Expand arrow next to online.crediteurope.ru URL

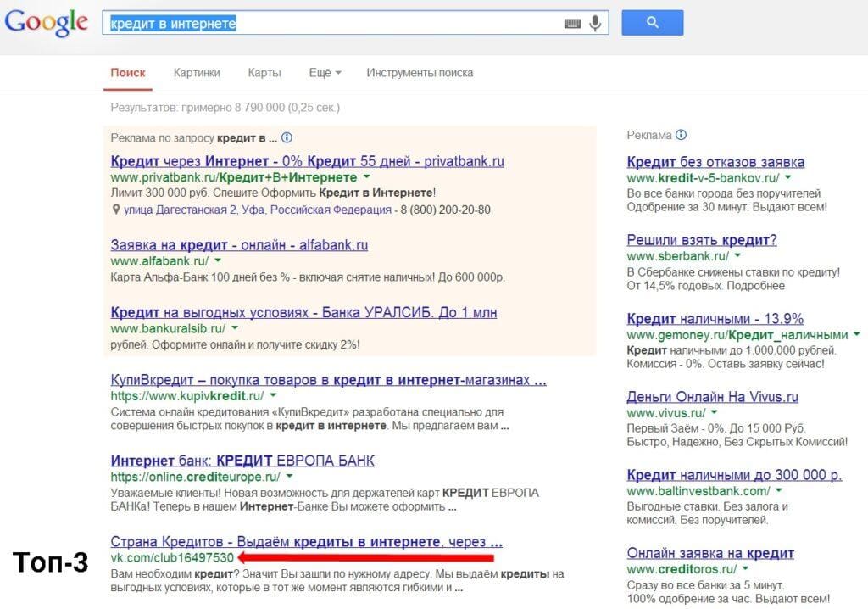pos(290,477)
